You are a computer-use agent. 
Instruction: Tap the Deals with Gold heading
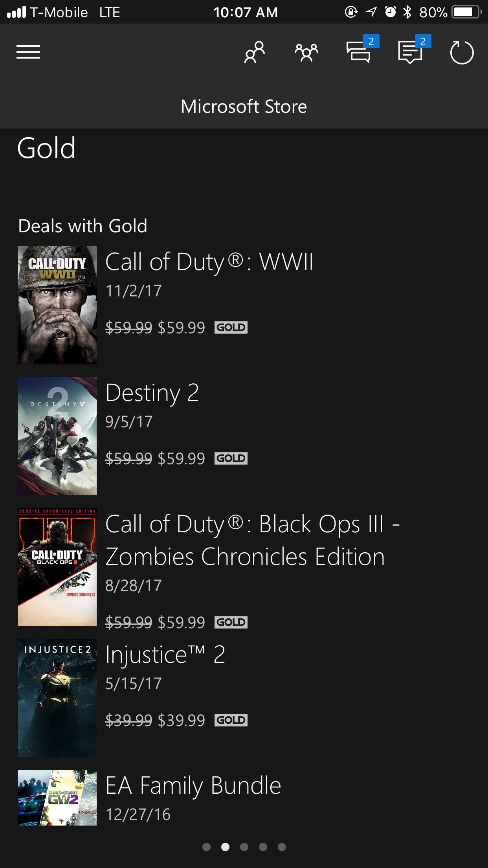tap(83, 226)
